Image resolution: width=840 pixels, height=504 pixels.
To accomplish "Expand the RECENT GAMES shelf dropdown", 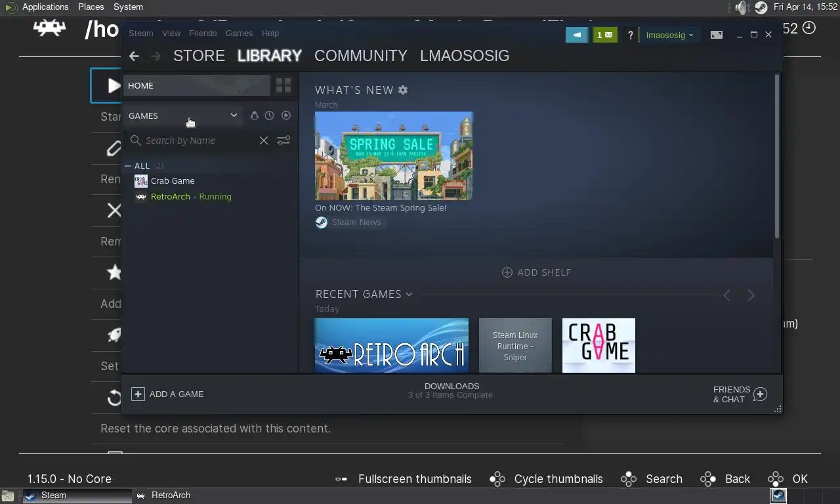I will [x=409, y=295].
